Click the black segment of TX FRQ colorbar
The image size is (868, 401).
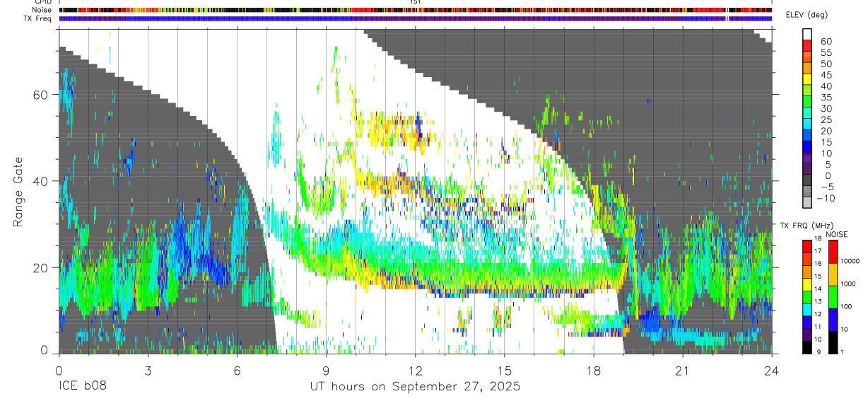[807, 347]
